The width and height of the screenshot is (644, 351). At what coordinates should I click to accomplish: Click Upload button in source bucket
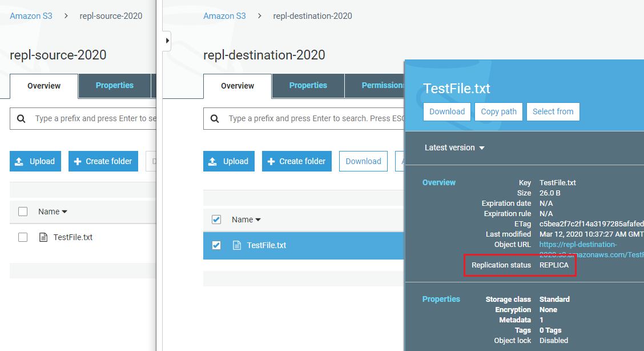coord(35,161)
